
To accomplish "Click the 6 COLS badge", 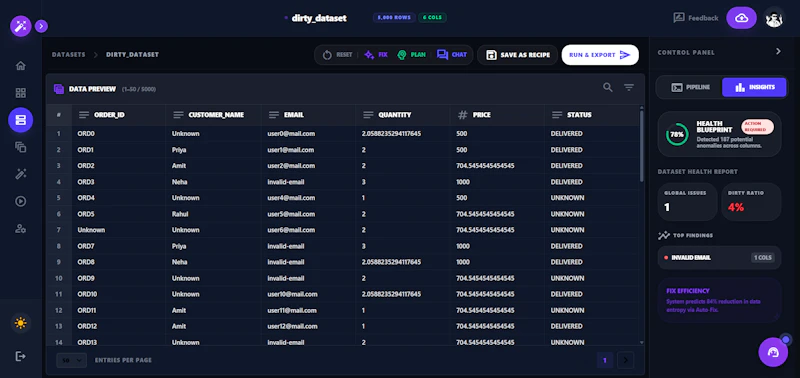I will click(432, 18).
